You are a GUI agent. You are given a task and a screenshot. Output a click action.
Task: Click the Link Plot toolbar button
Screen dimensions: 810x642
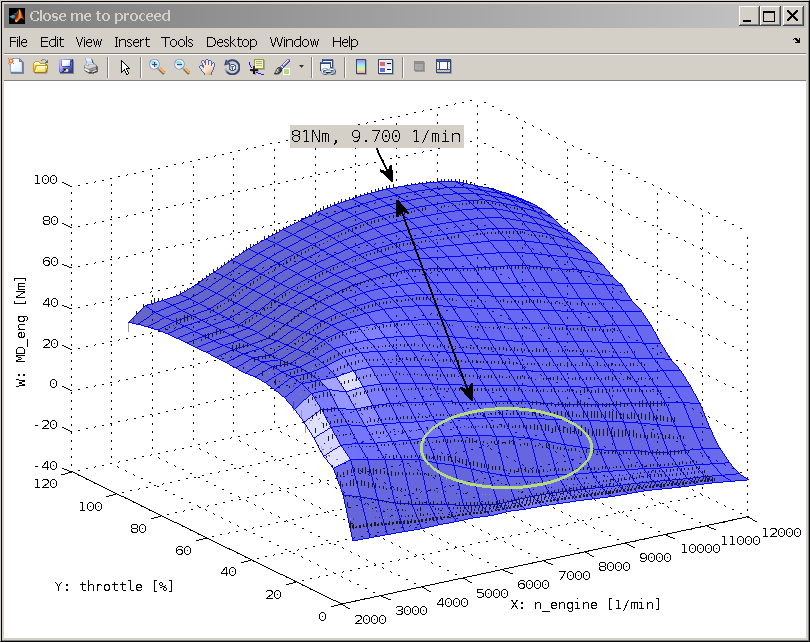327,67
